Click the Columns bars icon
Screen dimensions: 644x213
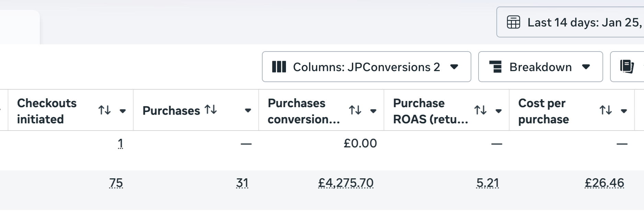point(279,67)
